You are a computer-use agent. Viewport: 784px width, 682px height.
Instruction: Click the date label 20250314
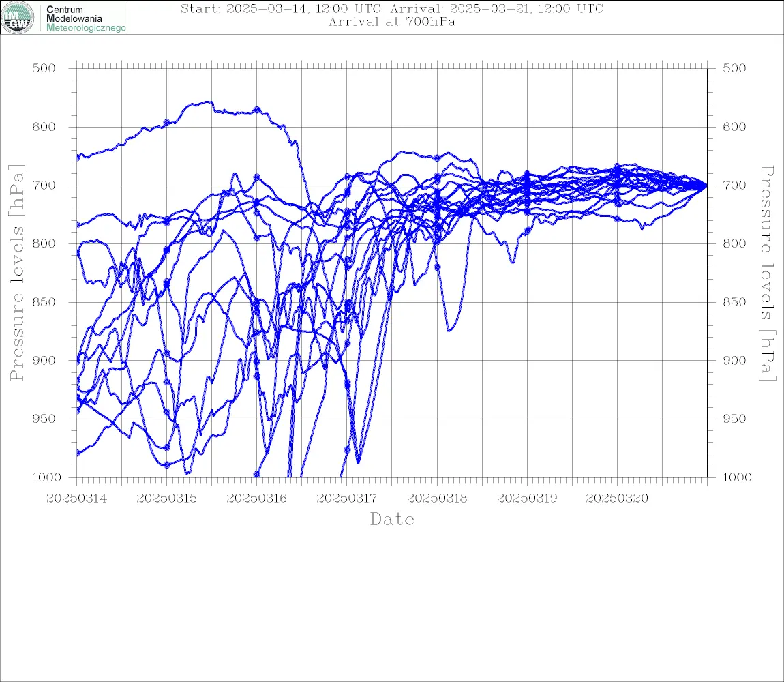(76, 499)
